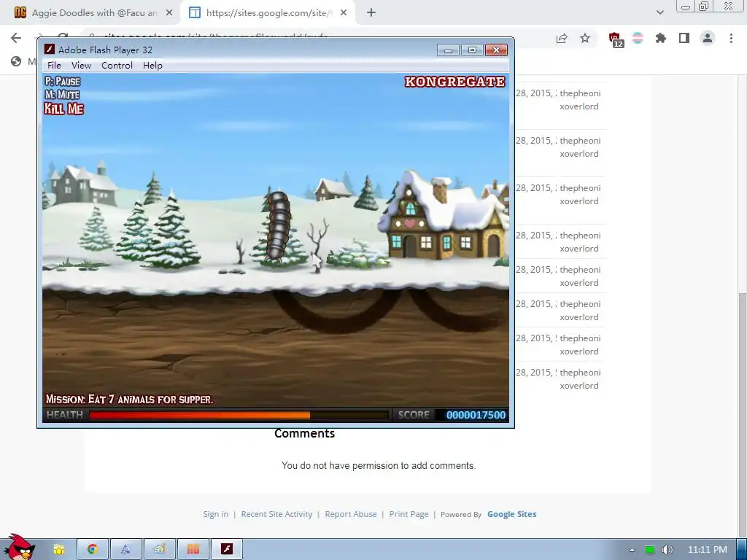Screen dimensions: 747x560
Task: Open the Control menu in Flash Player
Action: pyautogui.click(x=117, y=65)
